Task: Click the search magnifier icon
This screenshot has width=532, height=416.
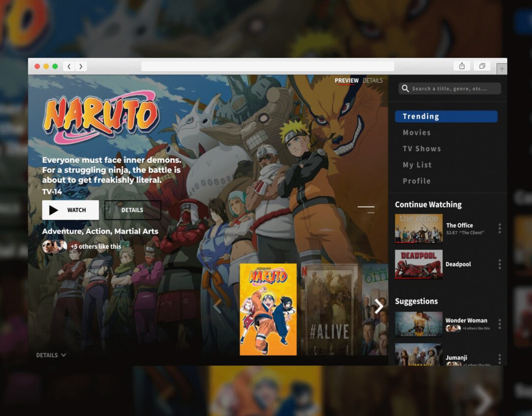Action: (405, 88)
